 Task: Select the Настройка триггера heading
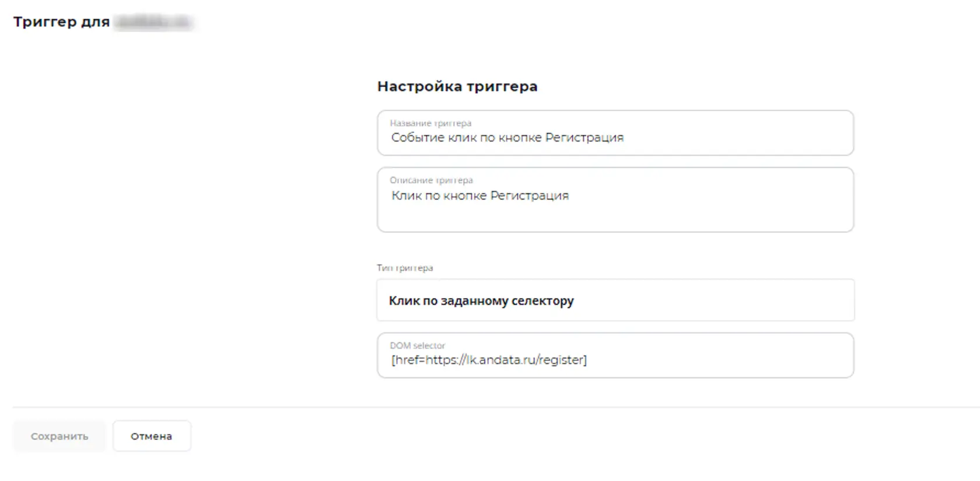click(x=457, y=86)
